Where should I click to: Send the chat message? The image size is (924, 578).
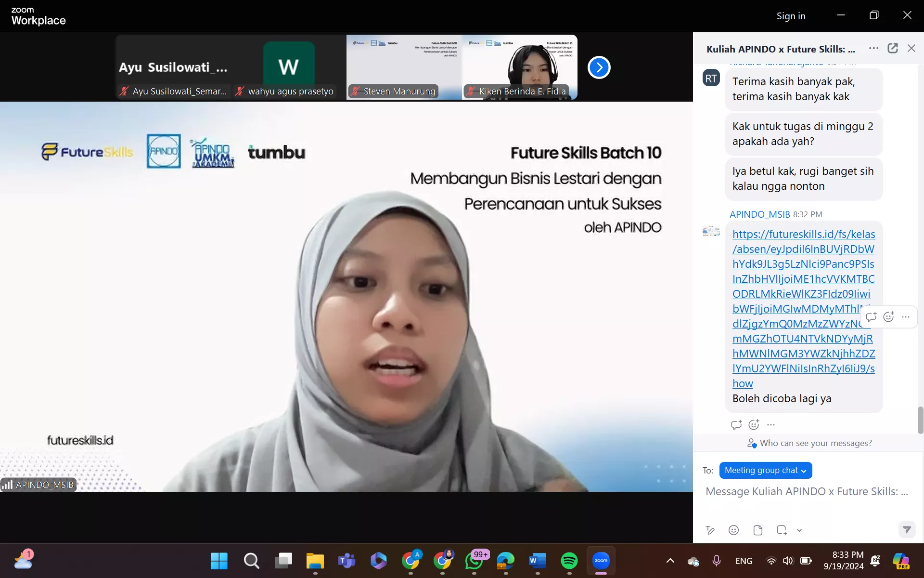click(x=907, y=530)
